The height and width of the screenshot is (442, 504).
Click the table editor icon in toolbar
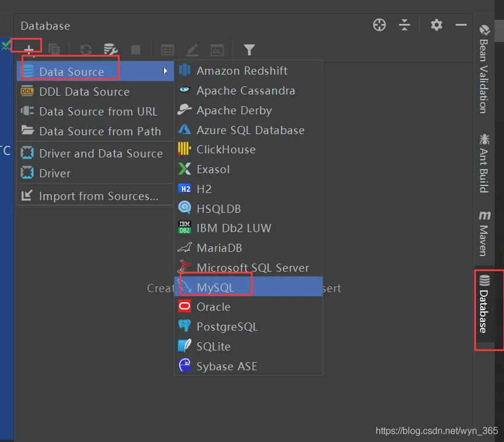tap(167, 50)
